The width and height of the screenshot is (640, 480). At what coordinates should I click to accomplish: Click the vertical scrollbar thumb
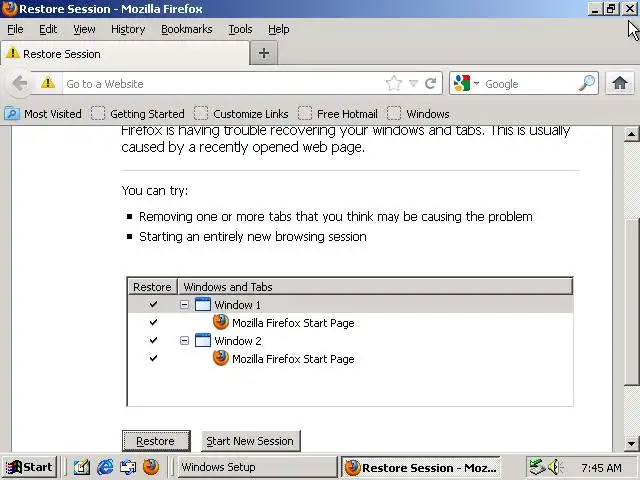[631, 302]
